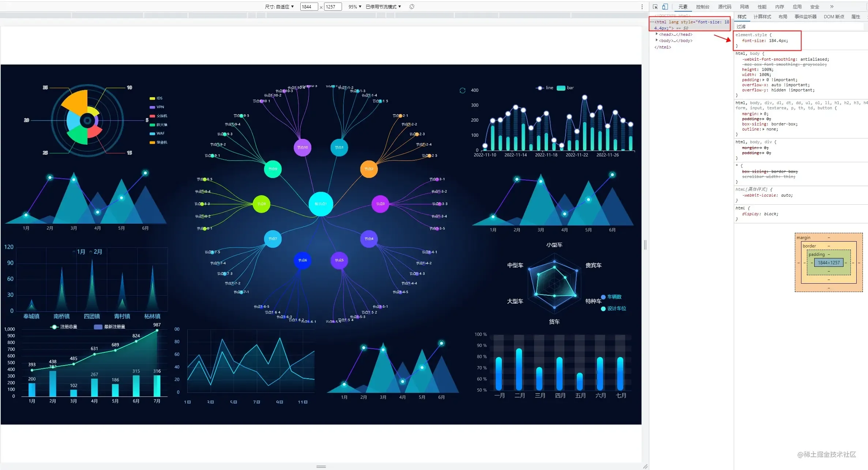Click the central 服务点1 graph node

click(x=321, y=204)
